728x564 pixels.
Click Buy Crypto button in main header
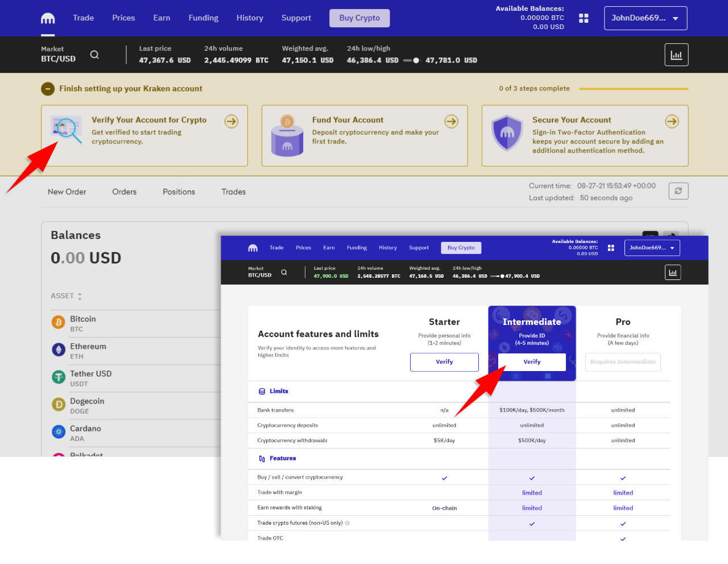[359, 18]
